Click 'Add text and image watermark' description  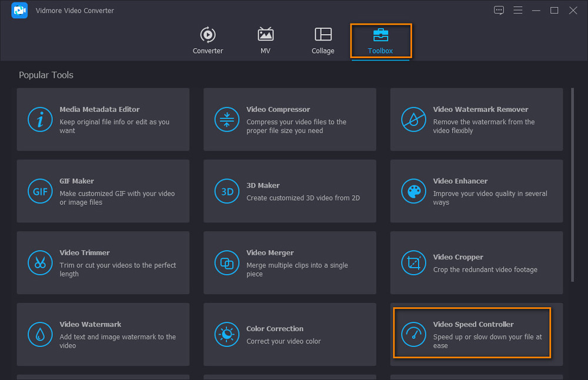coord(118,341)
